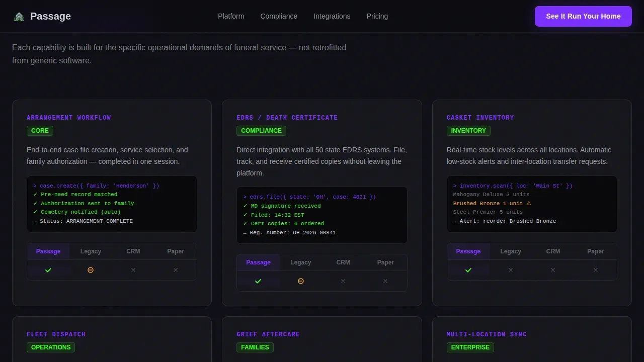Click orange partial icon under Legacy in EDRS card
Image resolution: width=644 pixels, height=362 pixels.
coord(301,281)
